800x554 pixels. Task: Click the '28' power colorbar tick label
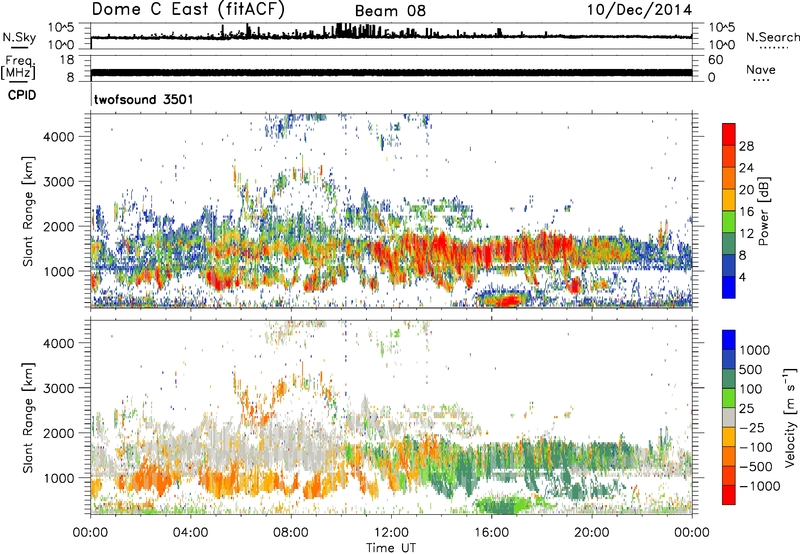746,146
